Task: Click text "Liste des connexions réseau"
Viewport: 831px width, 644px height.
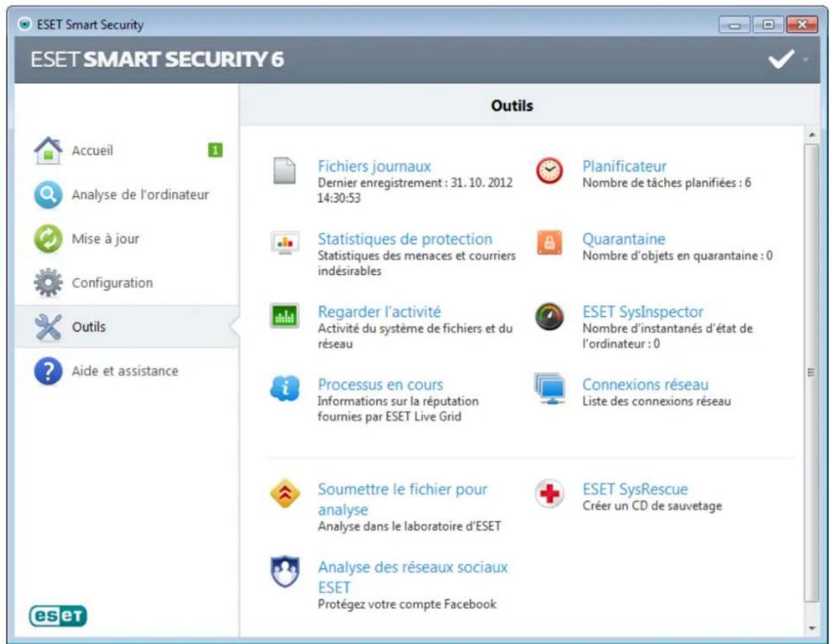Action: point(656,401)
